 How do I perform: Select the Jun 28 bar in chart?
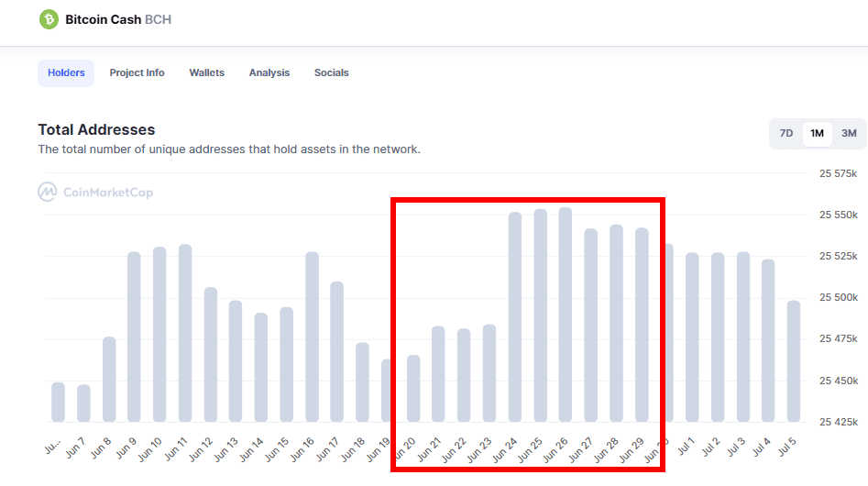[x=616, y=324]
